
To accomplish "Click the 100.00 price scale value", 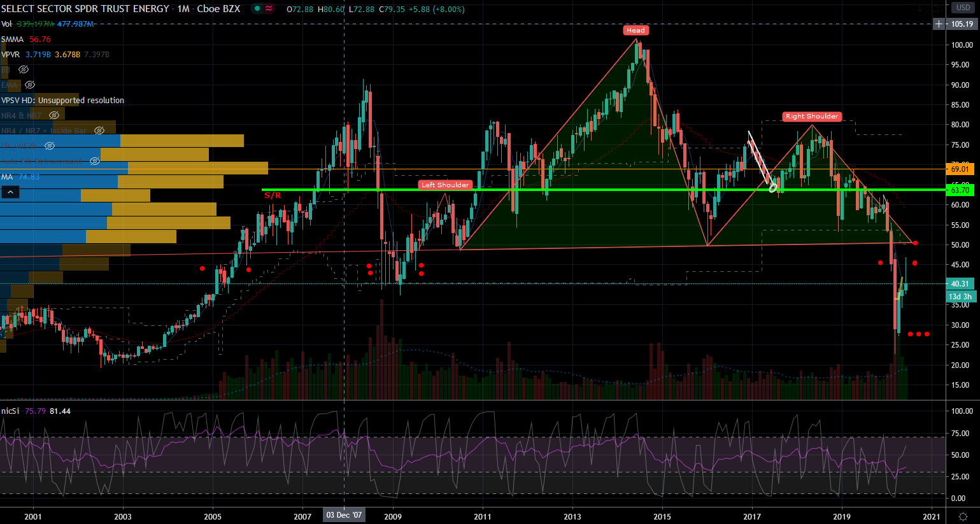I will coord(962,45).
